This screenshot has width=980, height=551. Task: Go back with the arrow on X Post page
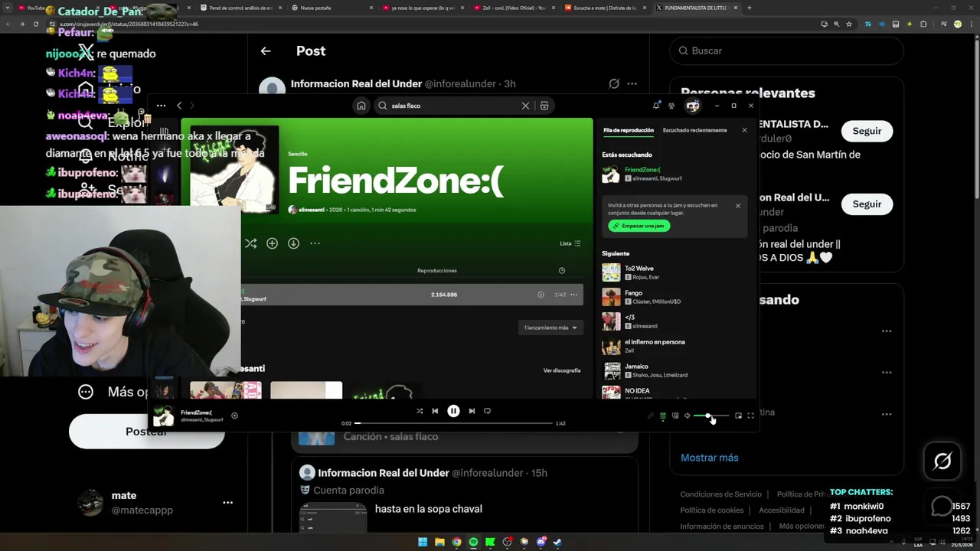(x=266, y=51)
